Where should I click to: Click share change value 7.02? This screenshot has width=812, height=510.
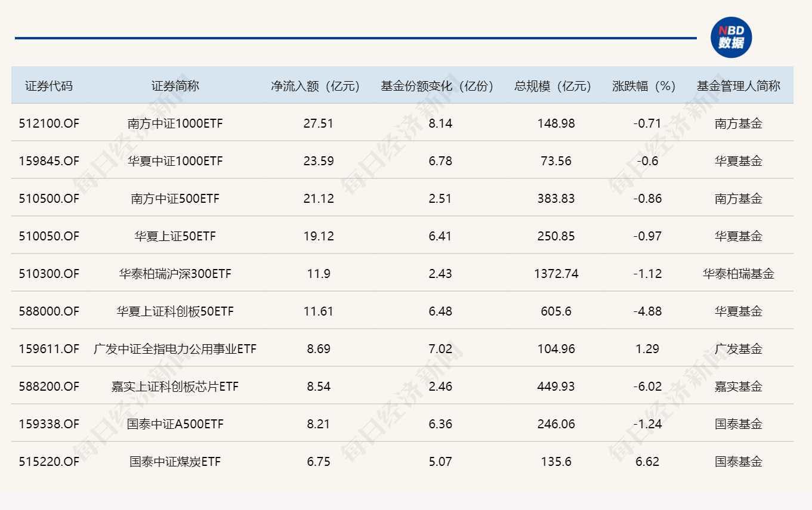point(440,349)
